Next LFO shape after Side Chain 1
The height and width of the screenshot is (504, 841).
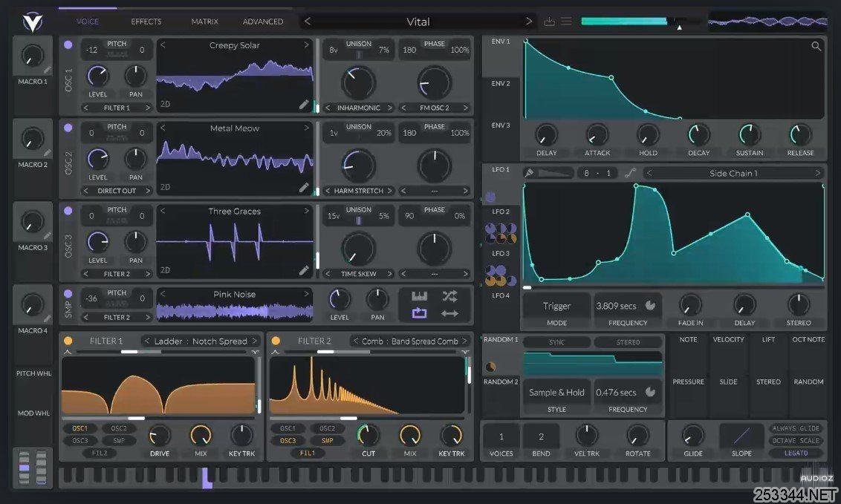(817, 173)
